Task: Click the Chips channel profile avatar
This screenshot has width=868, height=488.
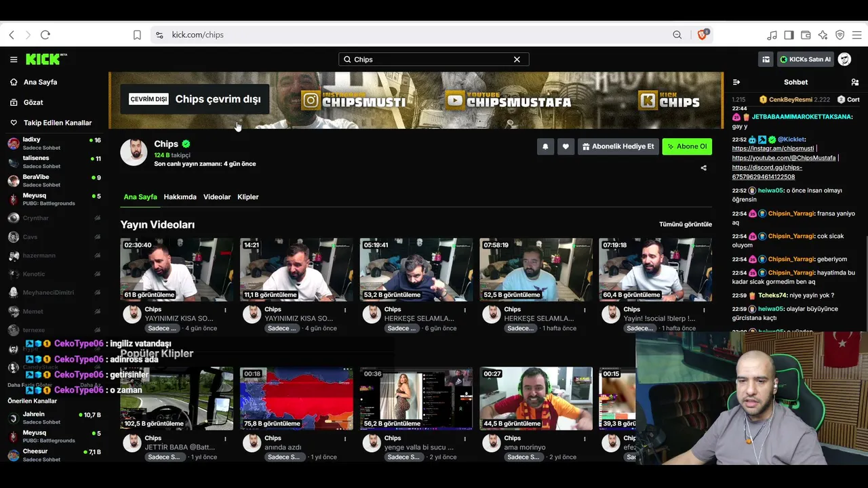Action: (134, 152)
